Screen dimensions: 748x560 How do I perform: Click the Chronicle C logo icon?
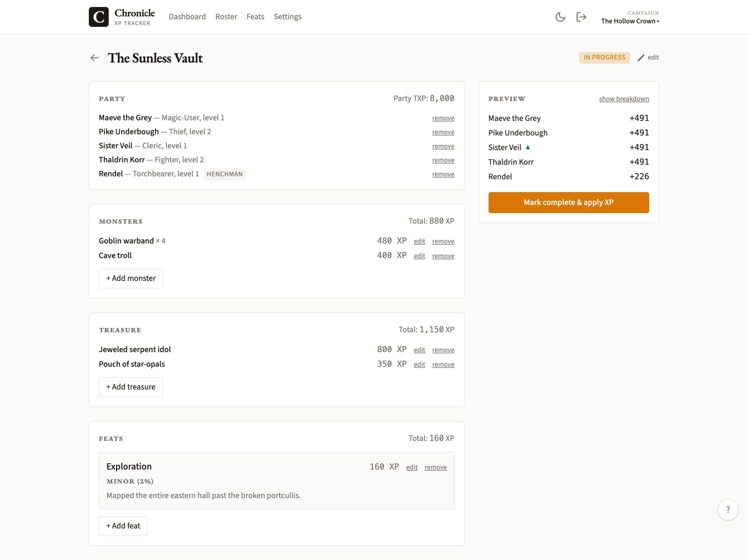(x=98, y=17)
